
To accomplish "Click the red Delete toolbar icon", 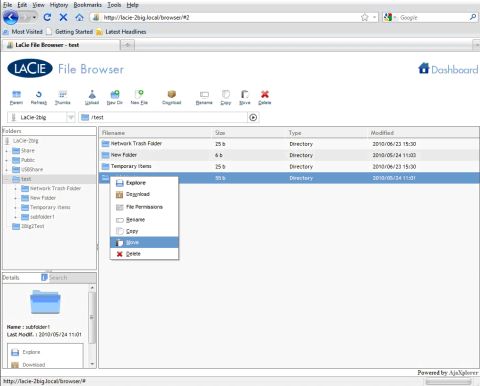I will 265,97.
